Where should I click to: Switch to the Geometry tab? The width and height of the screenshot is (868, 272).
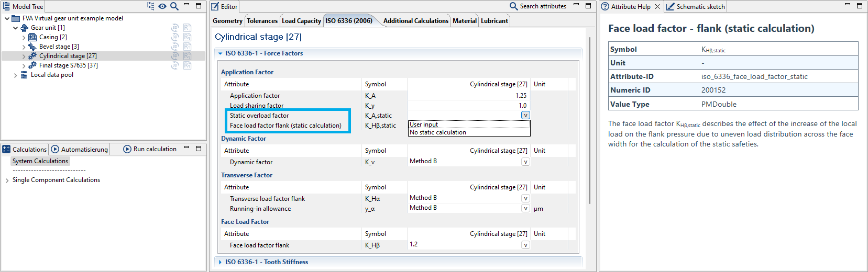(x=227, y=21)
